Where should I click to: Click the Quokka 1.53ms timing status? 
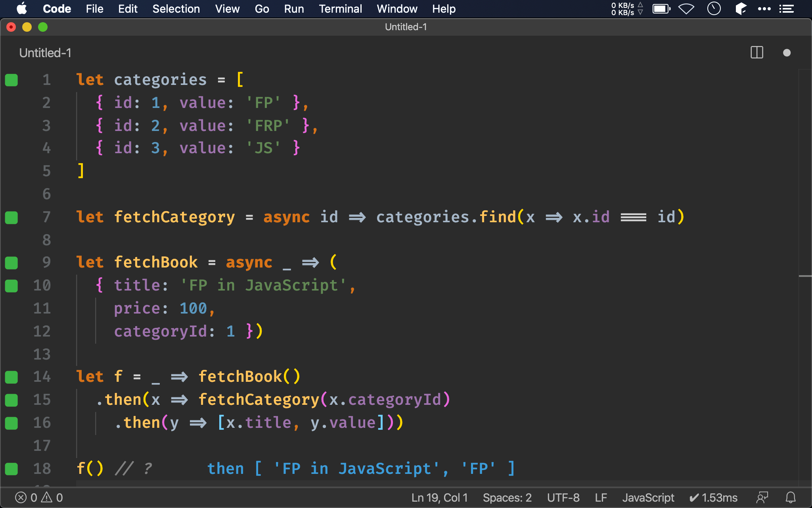713,497
